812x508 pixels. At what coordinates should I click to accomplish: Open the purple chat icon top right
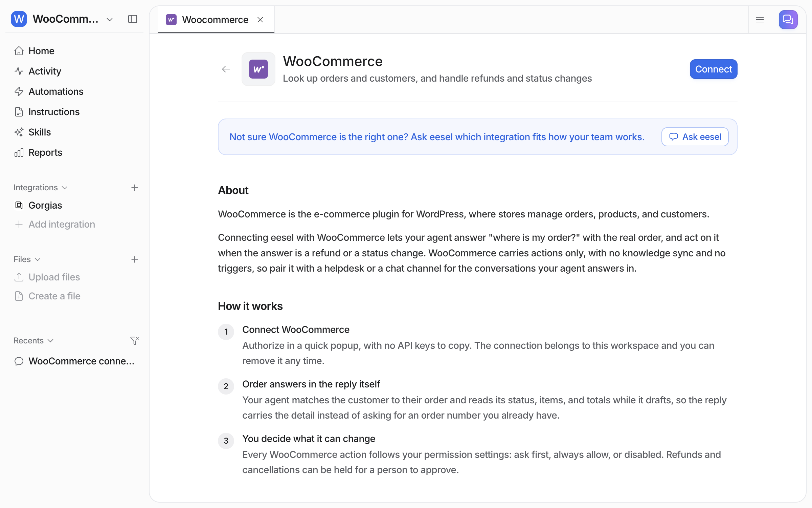788,20
